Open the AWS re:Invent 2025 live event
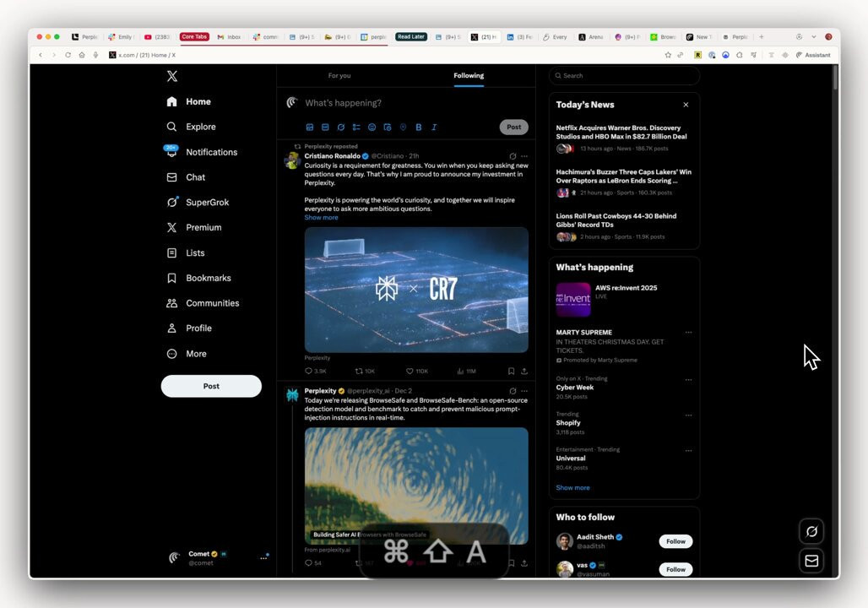This screenshot has width=868, height=608. click(x=624, y=299)
